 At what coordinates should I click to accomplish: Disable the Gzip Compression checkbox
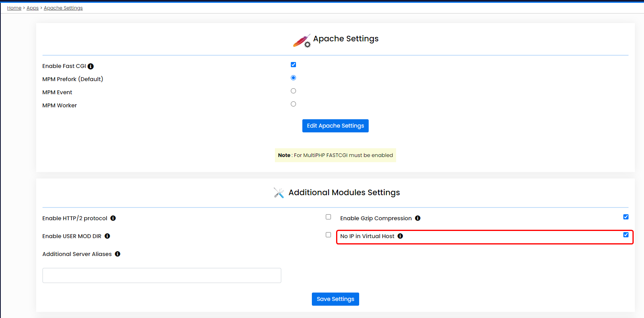click(x=626, y=217)
